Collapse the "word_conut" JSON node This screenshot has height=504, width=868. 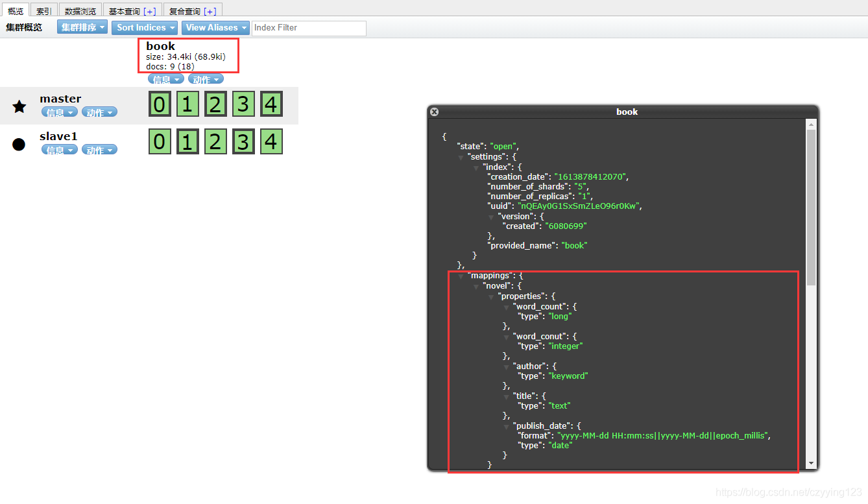507,337
